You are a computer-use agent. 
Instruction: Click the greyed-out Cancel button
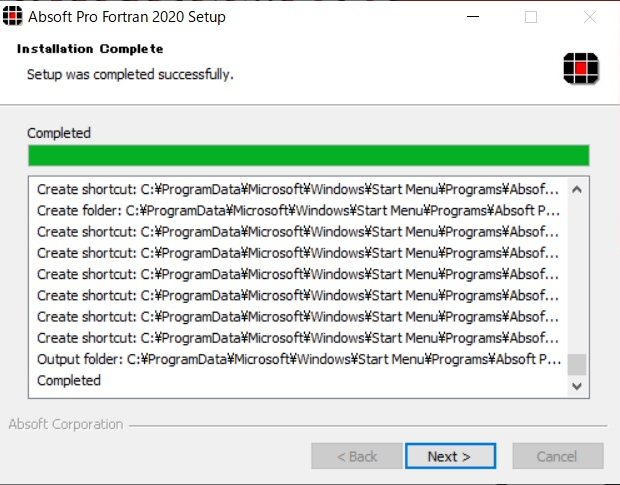pos(558,456)
